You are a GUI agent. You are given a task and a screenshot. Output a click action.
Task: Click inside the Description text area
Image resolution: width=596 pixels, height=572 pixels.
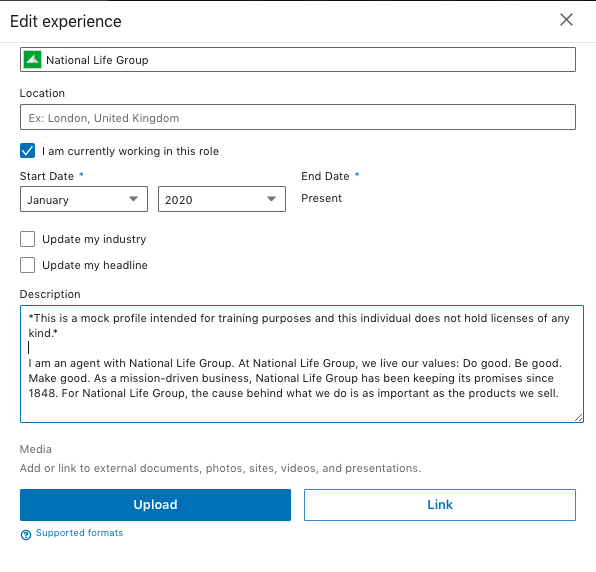tap(302, 364)
